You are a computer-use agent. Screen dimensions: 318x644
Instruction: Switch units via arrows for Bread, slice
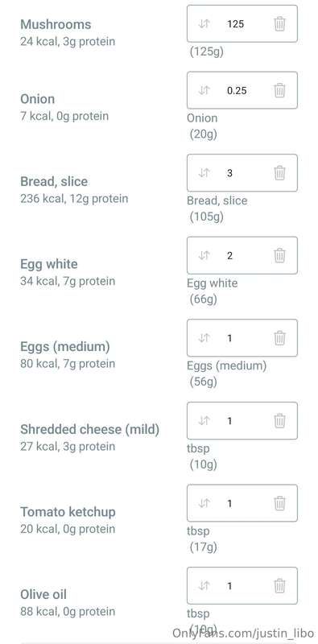(x=204, y=172)
